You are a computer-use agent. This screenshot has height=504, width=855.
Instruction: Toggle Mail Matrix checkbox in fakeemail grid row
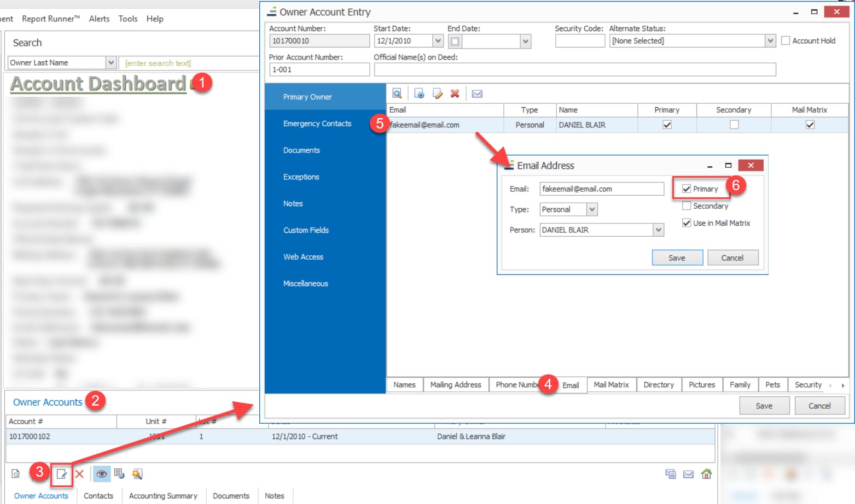pyautogui.click(x=810, y=125)
